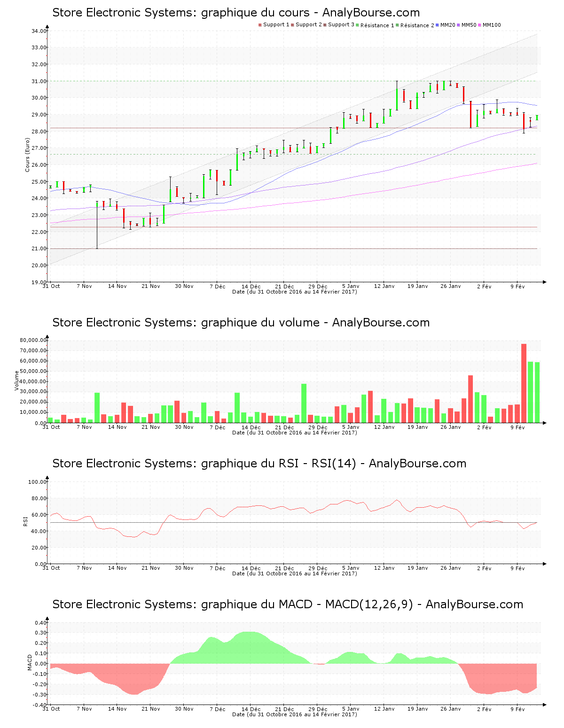Screen dimensions: 564x728
Task: Click the '0.40' MACD axis value
Action: (x=41, y=623)
